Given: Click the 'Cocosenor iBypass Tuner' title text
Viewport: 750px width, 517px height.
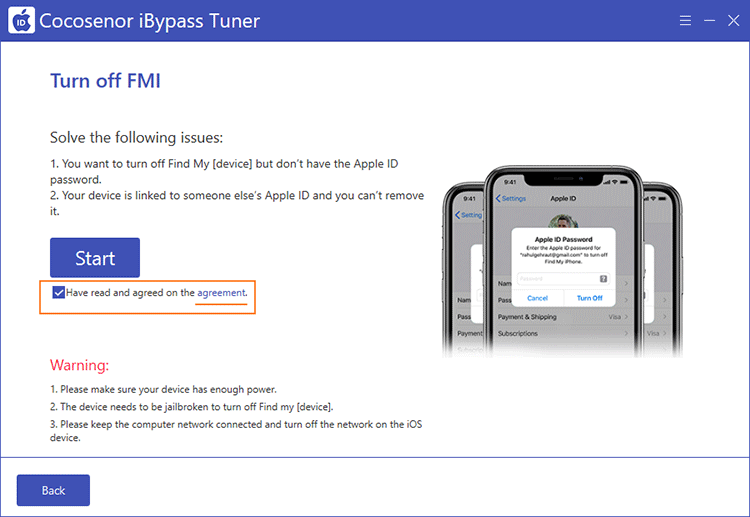Looking at the screenshot, I should (150, 21).
